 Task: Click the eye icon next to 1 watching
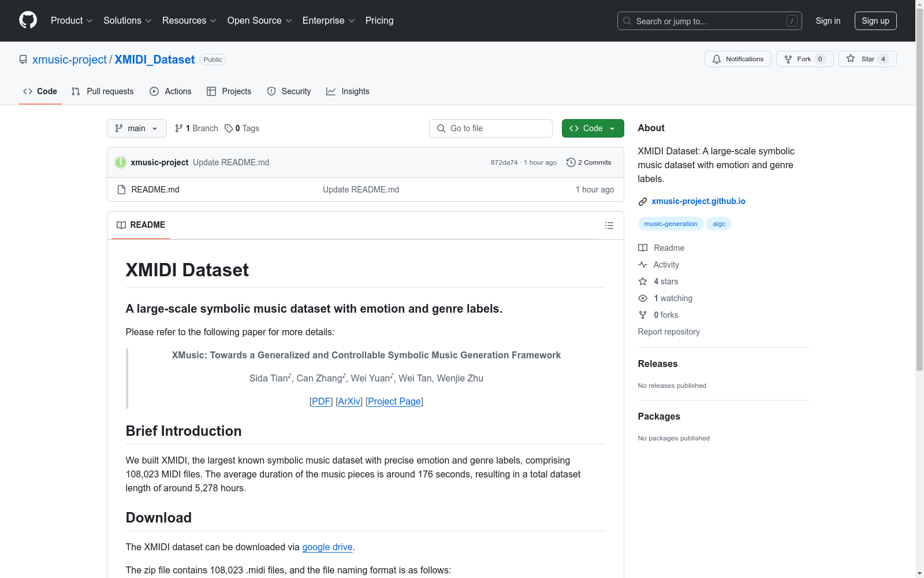click(643, 298)
